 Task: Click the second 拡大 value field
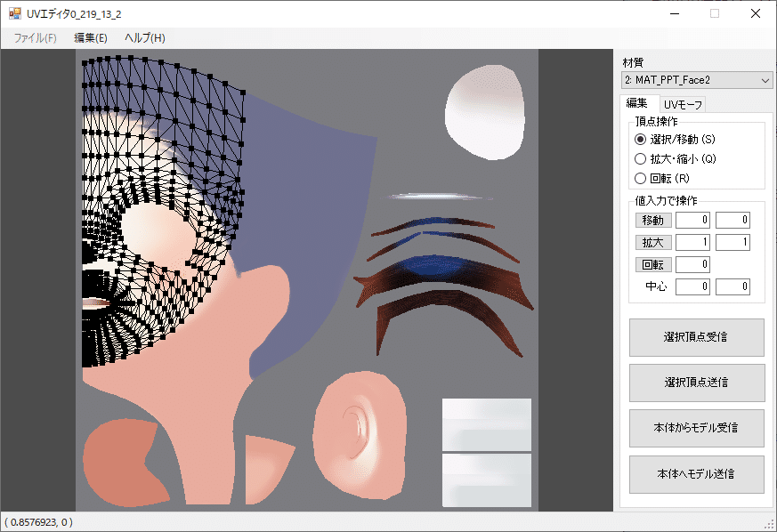coord(732,242)
